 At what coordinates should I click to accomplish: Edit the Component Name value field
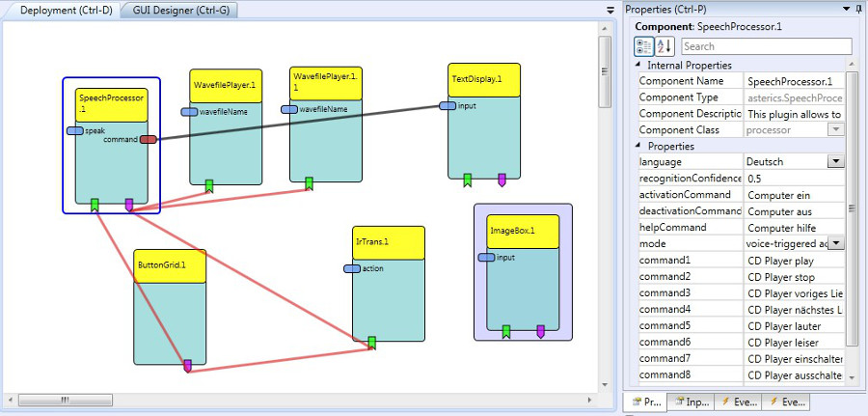[795, 81]
